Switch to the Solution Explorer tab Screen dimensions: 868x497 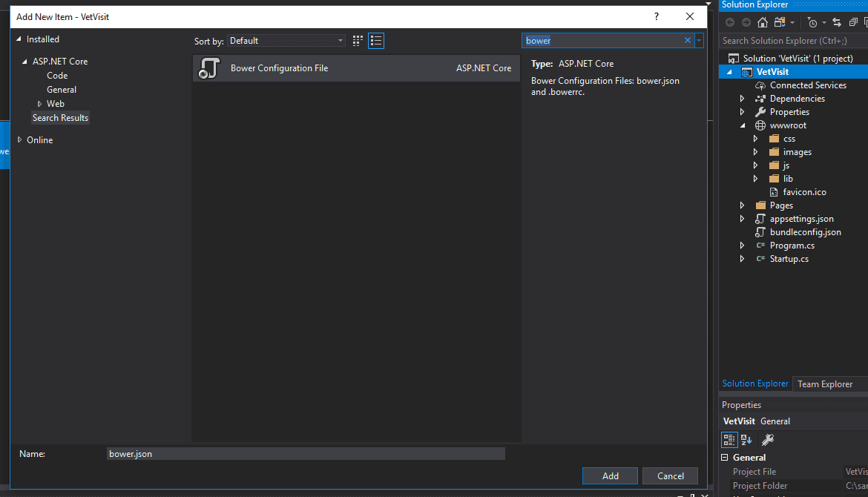click(x=755, y=384)
